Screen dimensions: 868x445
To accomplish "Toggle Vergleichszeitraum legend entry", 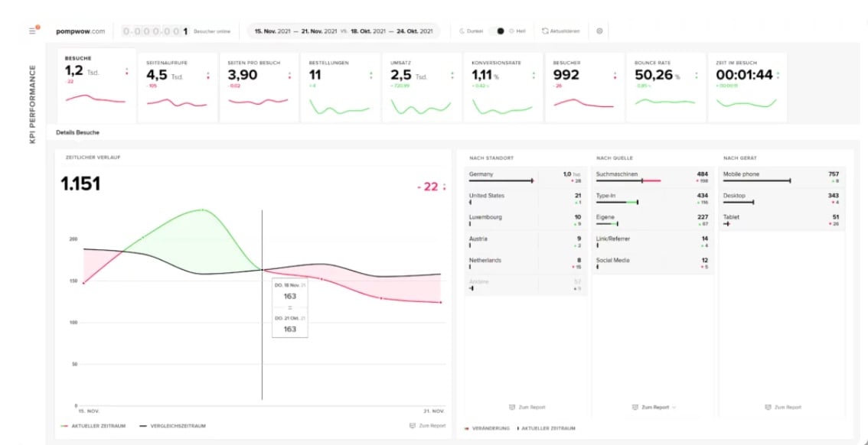I will tap(173, 426).
